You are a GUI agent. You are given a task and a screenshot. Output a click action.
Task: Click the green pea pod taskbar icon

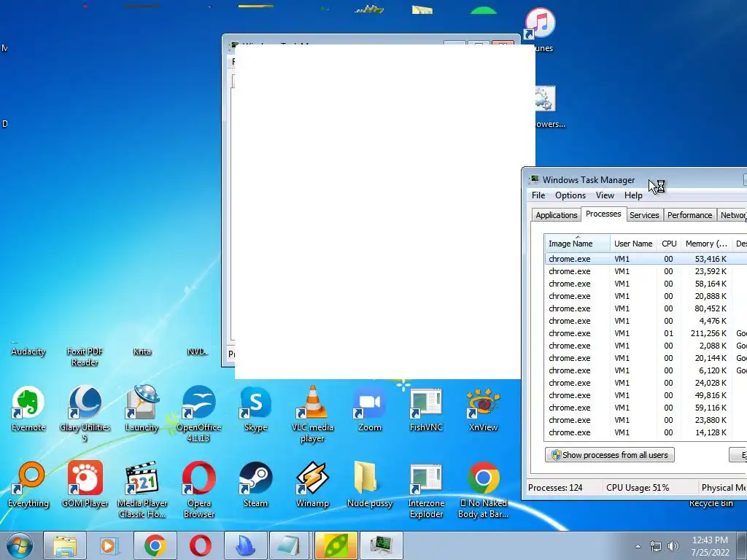click(x=336, y=545)
